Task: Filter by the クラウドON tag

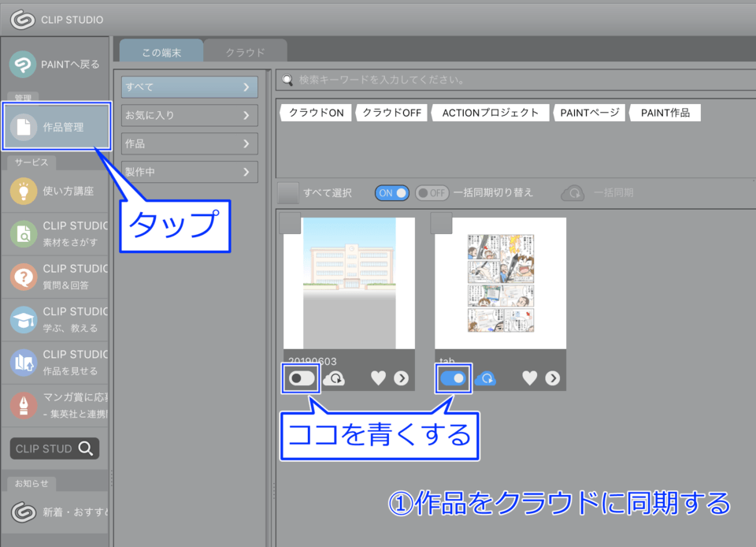Action: [x=316, y=113]
